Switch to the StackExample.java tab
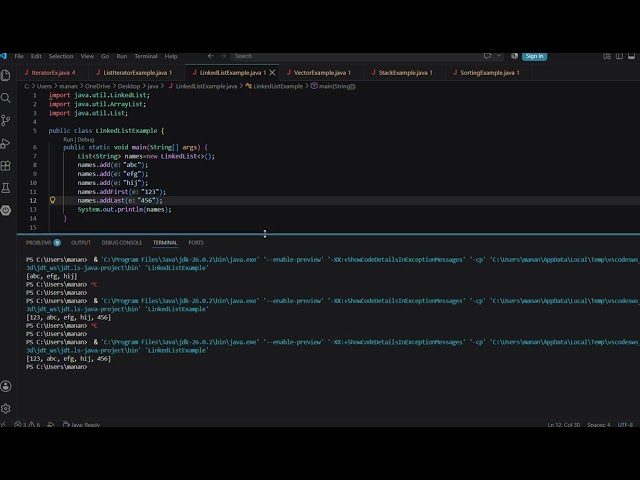 pyautogui.click(x=402, y=73)
